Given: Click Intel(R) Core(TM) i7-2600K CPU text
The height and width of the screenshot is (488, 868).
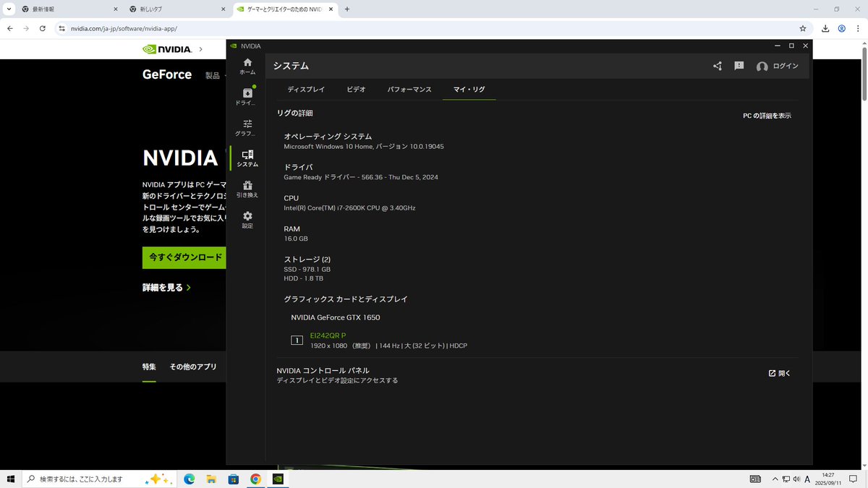Looking at the screenshot, I should tap(349, 208).
